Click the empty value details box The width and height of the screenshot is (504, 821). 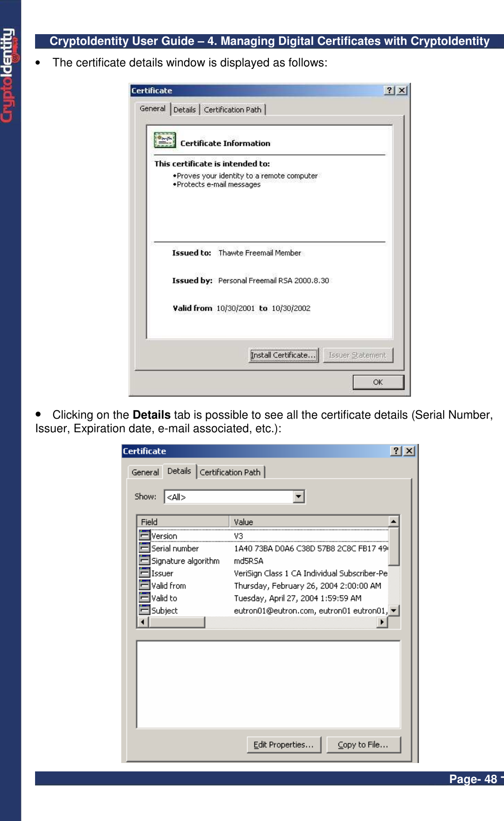[268, 684]
